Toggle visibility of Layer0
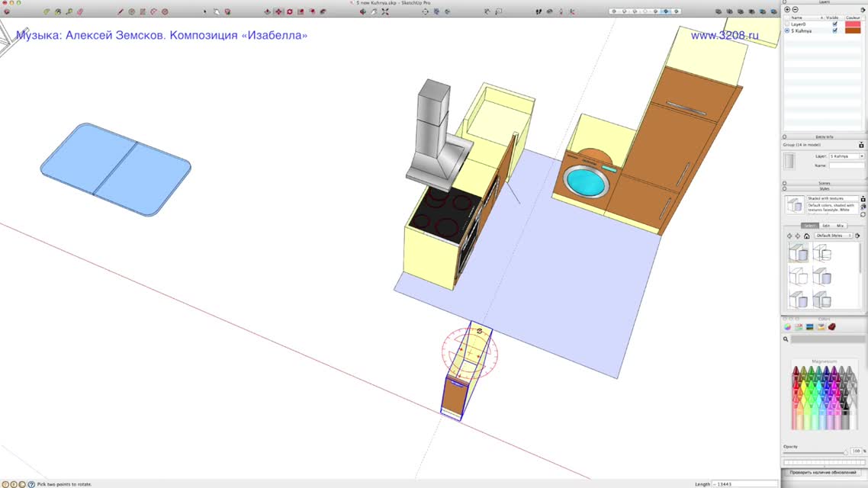 [834, 24]
